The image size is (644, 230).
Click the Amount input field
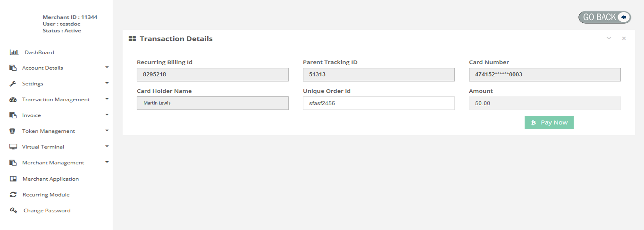545,103
